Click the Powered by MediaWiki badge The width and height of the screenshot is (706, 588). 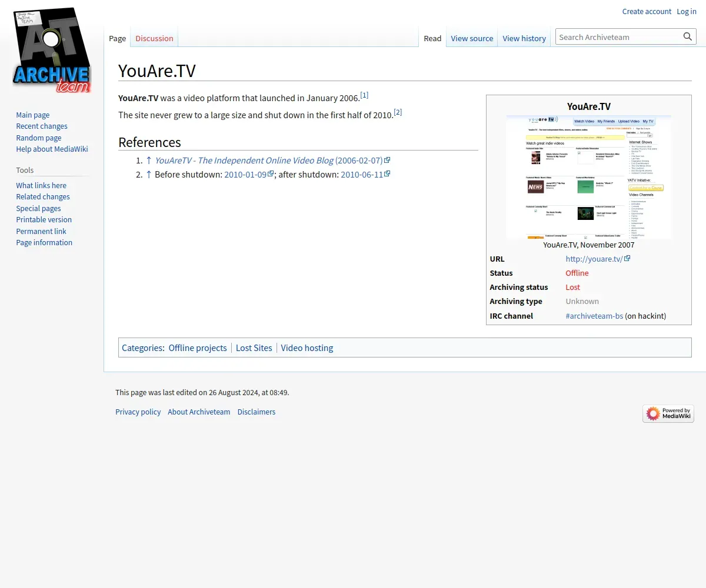point(668,413)
